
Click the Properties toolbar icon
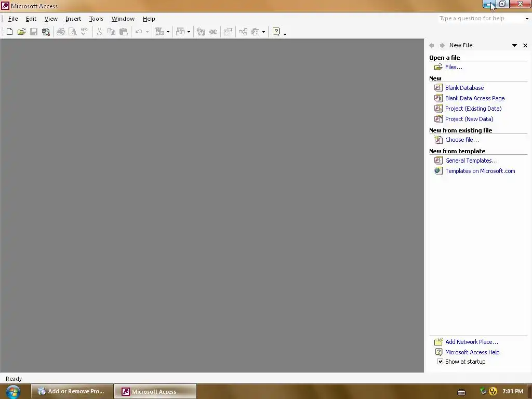(x=228, y=32)
